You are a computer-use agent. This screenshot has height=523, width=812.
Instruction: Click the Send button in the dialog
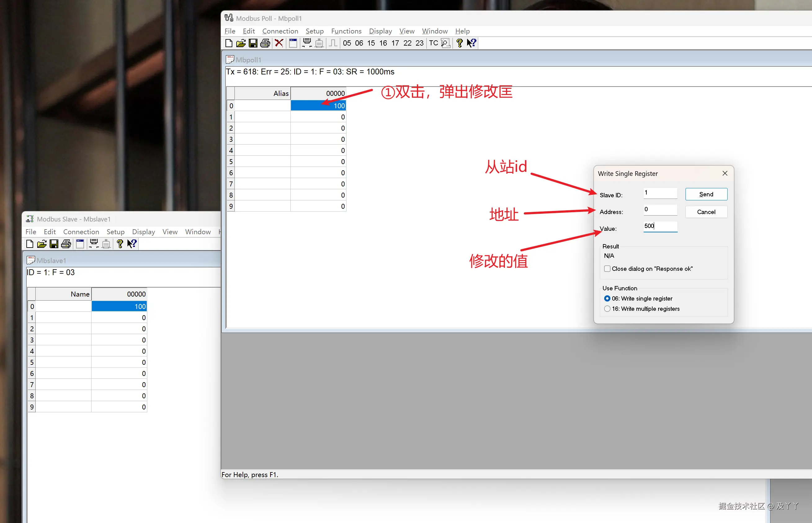706,194
